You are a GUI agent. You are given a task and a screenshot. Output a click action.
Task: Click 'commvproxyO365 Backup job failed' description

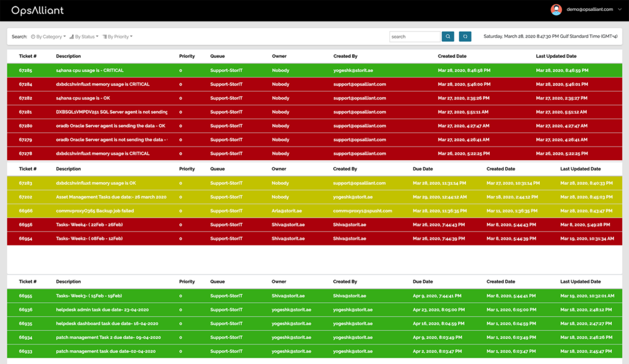coord(95,211)
